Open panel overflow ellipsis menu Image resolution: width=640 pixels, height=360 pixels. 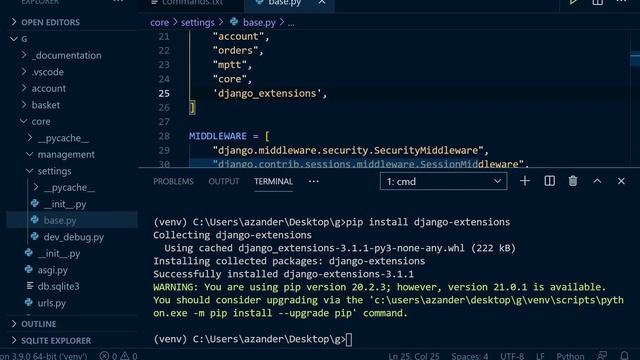[x=313, y=181]
